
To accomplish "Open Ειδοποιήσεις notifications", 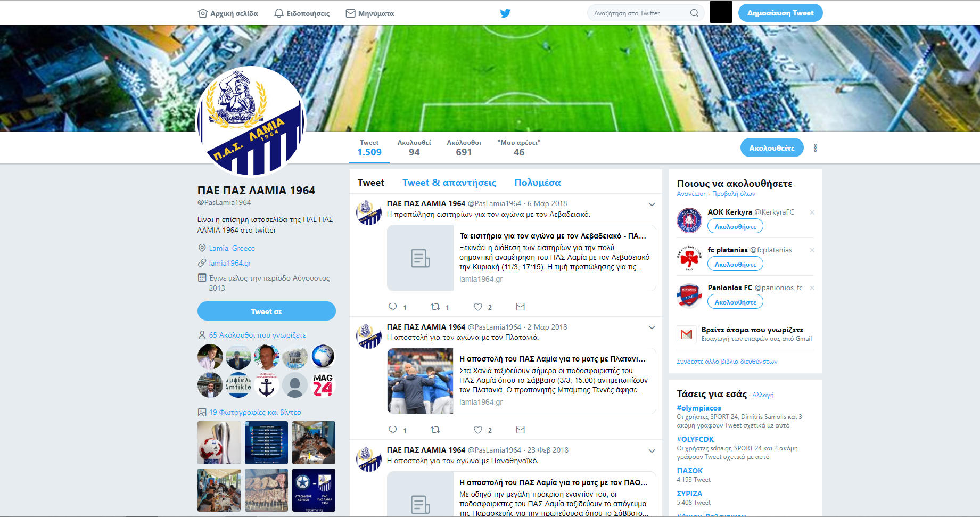I will 302,13.
